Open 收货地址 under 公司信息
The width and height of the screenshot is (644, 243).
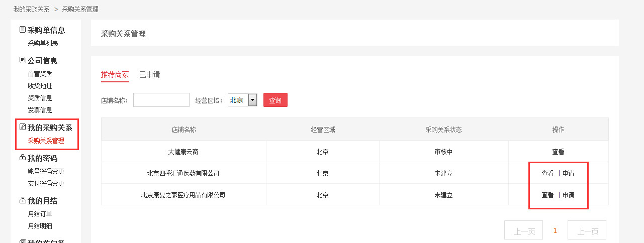[40, 86]
